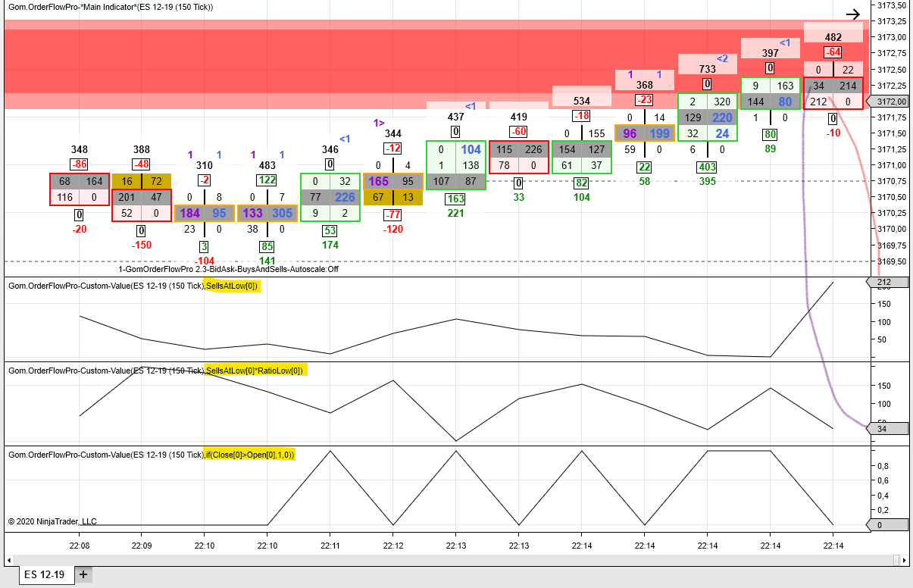Click the red -120 cumulative delta value
Image resolution: width=913 pixels, height=588 pixels.
[392, 229]
